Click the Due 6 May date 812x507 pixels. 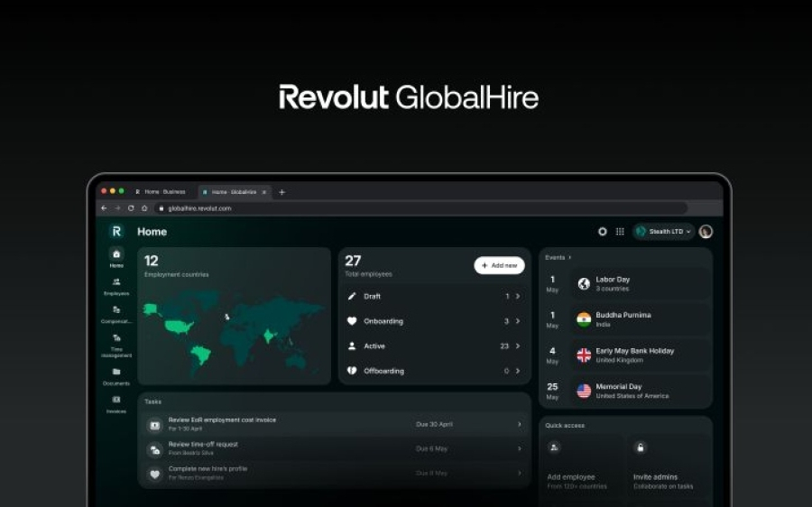(431, 448)
